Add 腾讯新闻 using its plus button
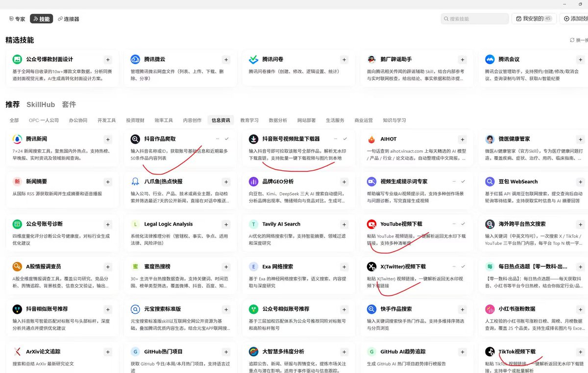 [108, 140]
